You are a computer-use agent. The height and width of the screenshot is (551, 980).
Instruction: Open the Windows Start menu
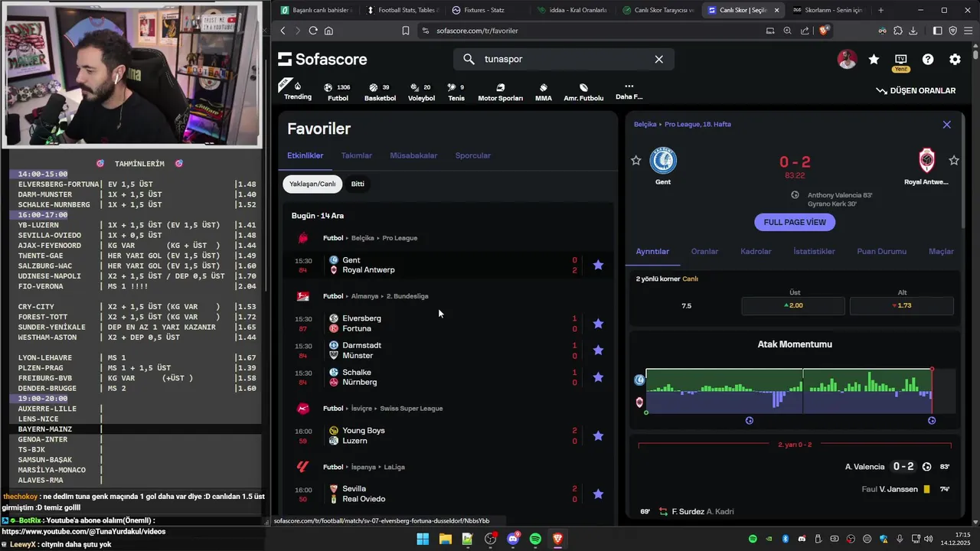click(423, 539)
